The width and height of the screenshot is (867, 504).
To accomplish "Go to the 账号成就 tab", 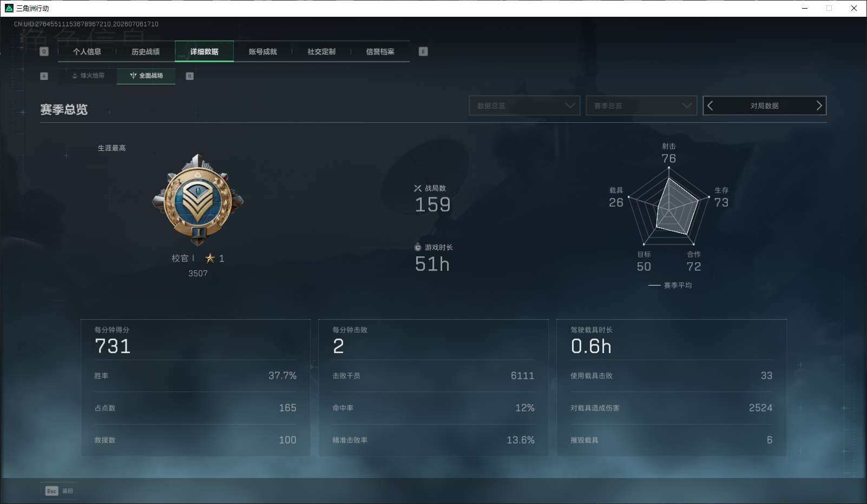I will click(263, 51).
